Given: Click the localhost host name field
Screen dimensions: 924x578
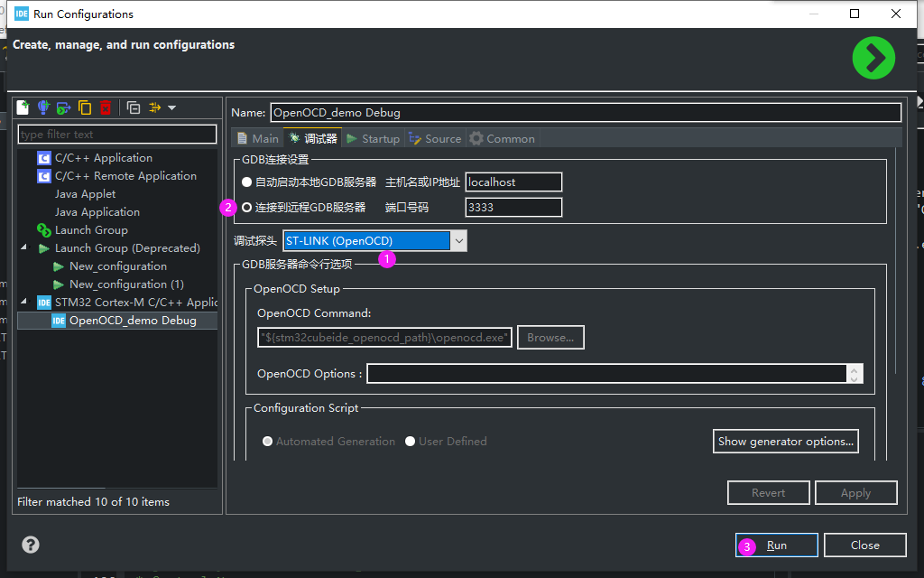Looking at the screenshot, I should [513, 182].
